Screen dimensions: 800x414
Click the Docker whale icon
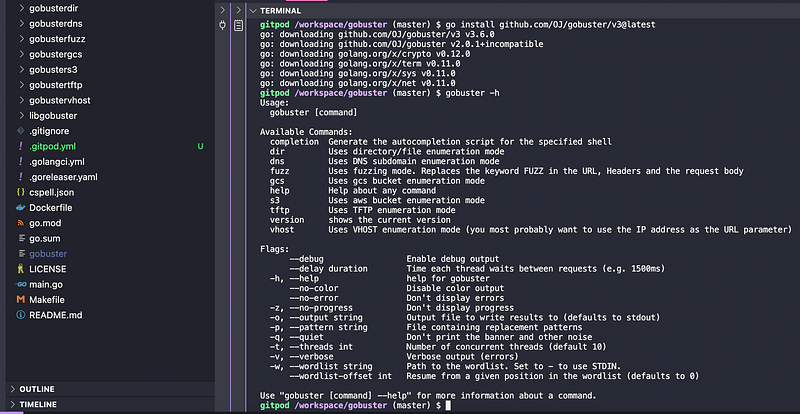pos(20,208)
